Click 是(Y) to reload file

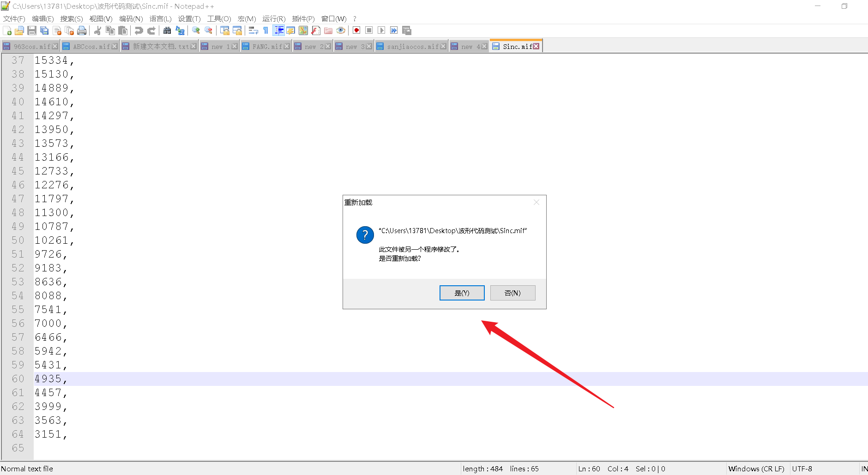point(462,293)
